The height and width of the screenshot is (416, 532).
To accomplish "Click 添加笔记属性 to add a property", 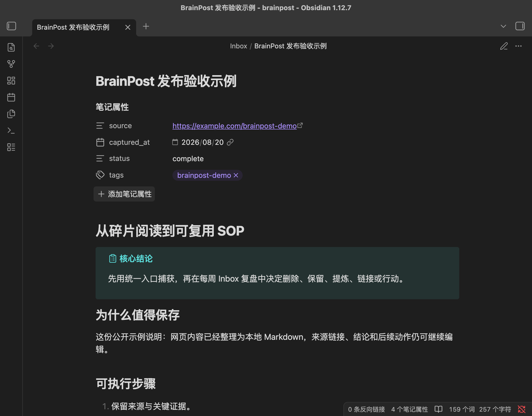I will [x=124, y=194].
